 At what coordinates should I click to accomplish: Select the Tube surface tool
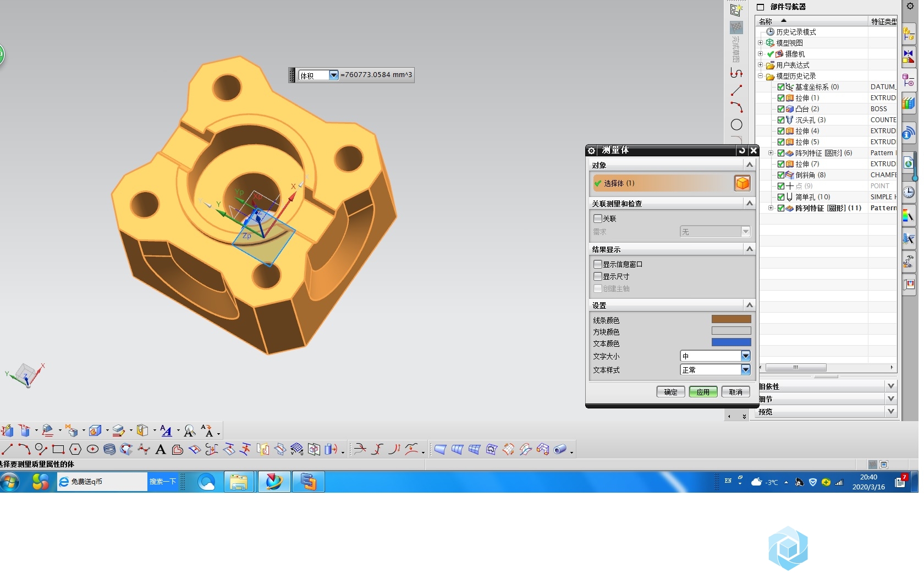560,449
